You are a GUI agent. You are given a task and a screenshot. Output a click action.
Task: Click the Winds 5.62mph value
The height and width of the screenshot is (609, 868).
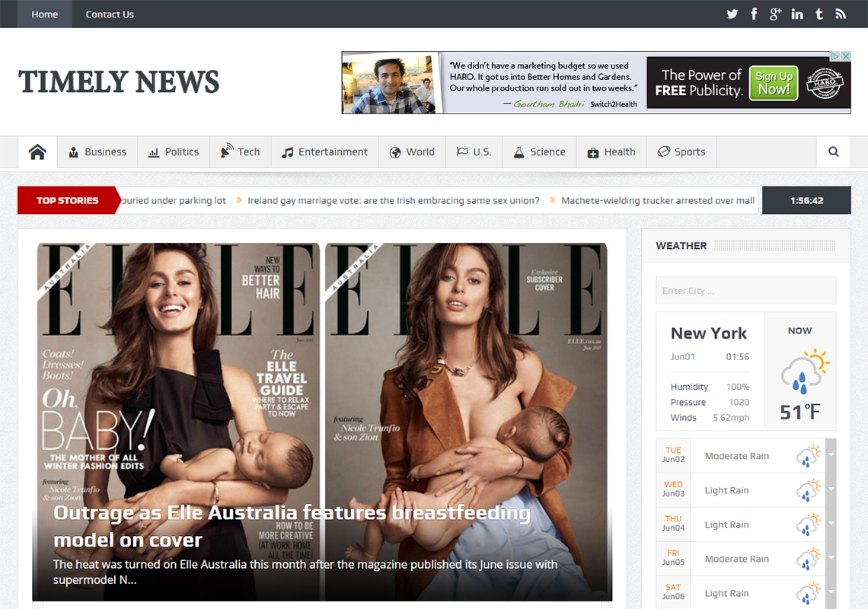731,417
